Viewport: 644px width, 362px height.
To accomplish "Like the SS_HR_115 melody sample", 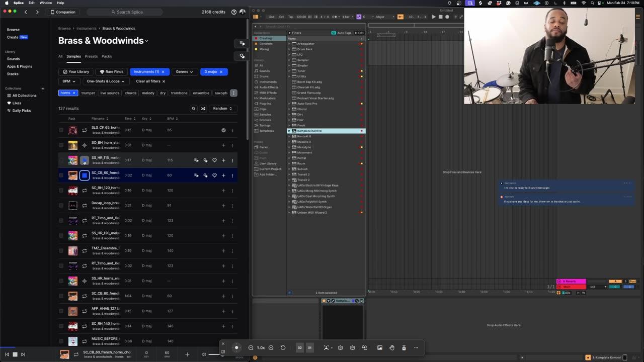I will (x=214, y=160).
